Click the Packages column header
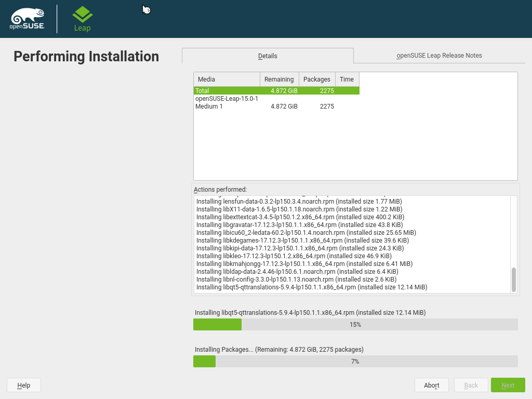Viewport: 532px width, 399px height. (316, 79)
